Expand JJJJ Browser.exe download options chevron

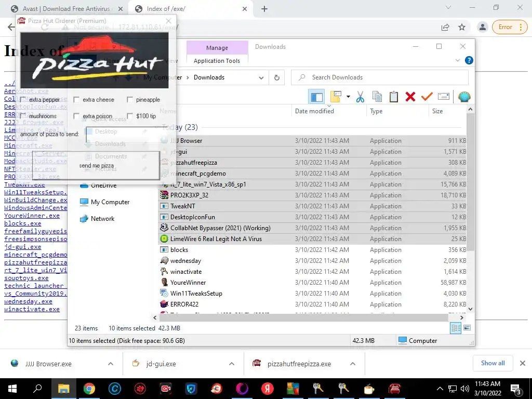[x=111, y=364]
